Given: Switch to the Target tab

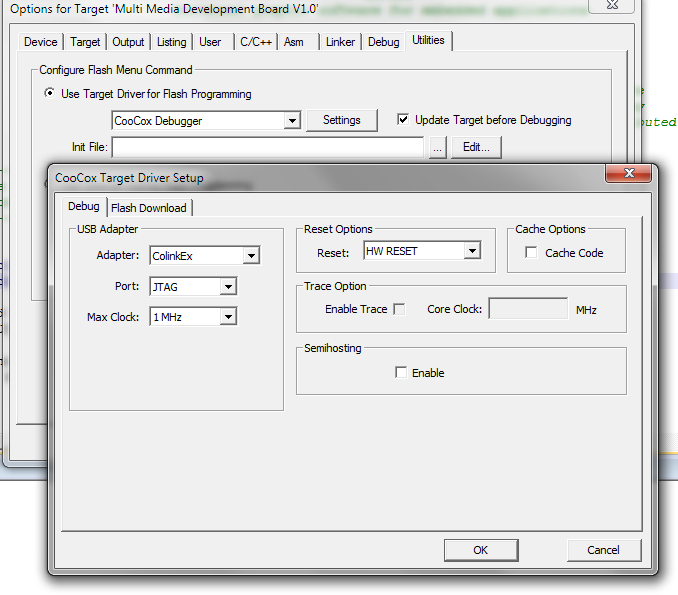Looking at the screenshot, I should click(85, 42).
